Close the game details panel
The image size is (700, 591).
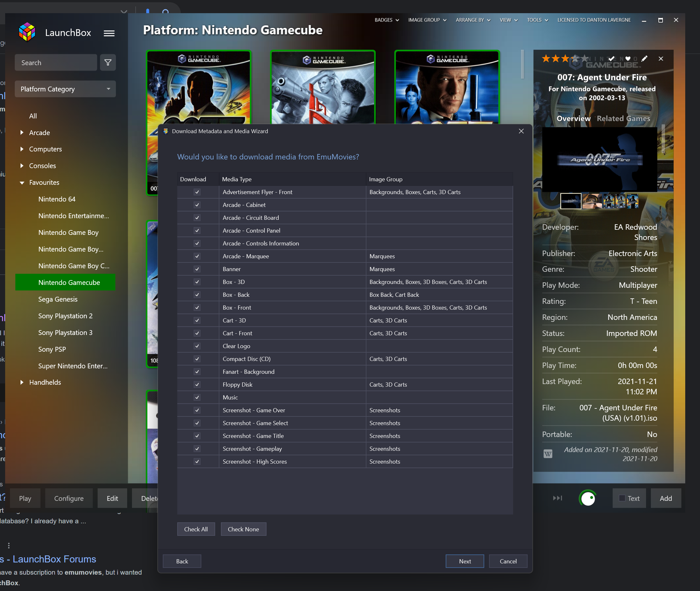[661, 59]
